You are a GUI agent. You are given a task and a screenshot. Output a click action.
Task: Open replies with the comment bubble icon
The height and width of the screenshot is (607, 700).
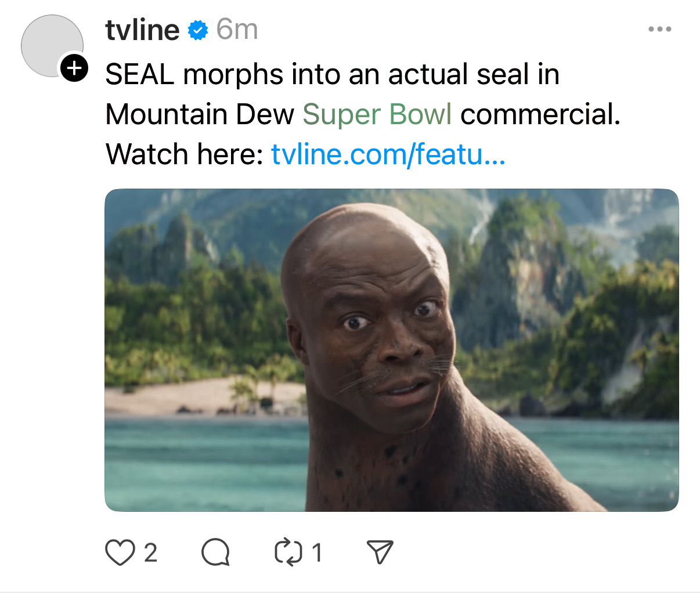coord(215,552)
